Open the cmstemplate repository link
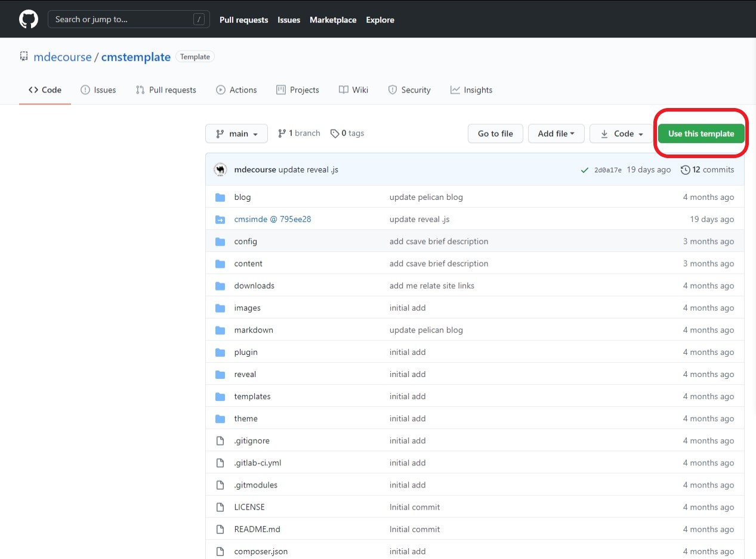The image size is (756, 559). pyautogui.click(x=136, y=57)
